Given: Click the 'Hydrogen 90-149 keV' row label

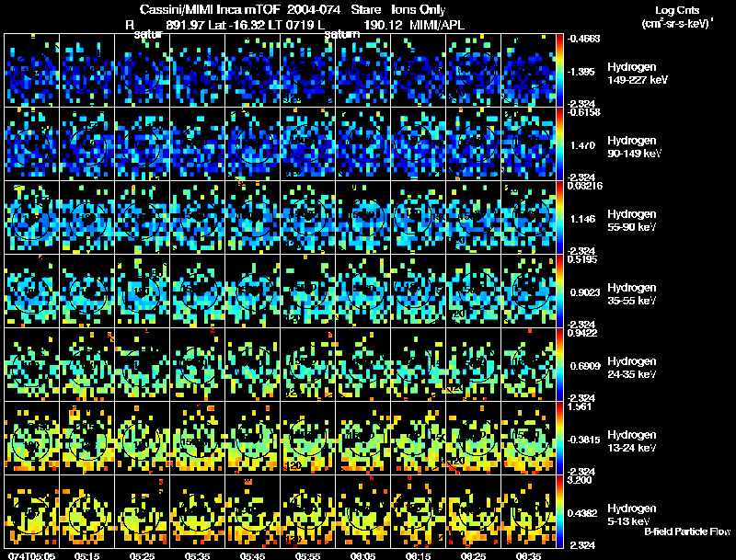Looking at the screenshot, I should click(x=634, y=147).
